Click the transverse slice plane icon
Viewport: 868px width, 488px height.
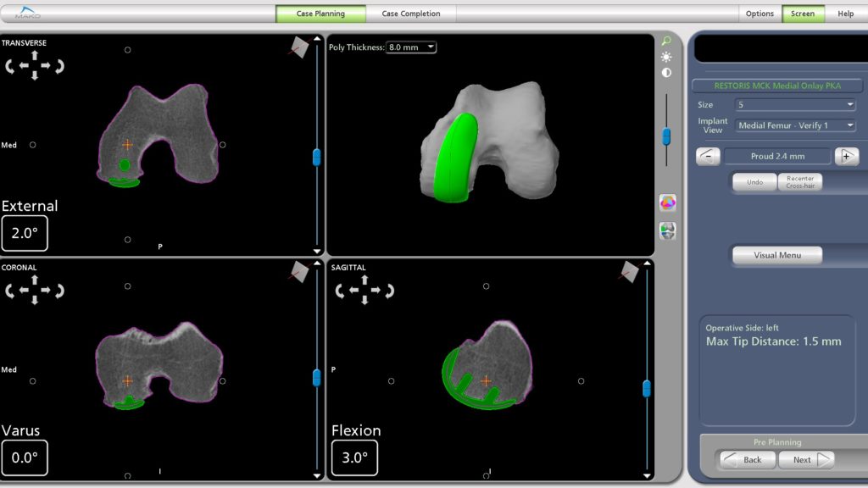click(x=298, y=47)
